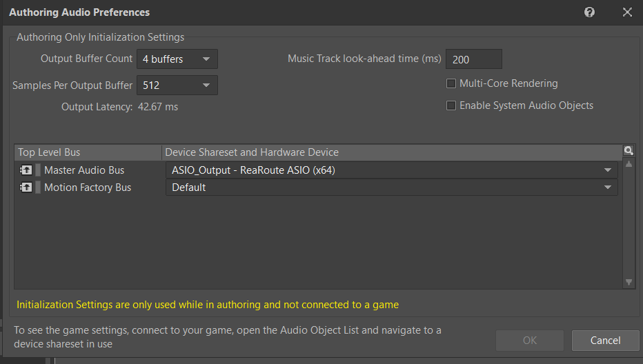Click the Motion Factory Bus icon
This screenshot has height=364, width=643.
(26, 188)
